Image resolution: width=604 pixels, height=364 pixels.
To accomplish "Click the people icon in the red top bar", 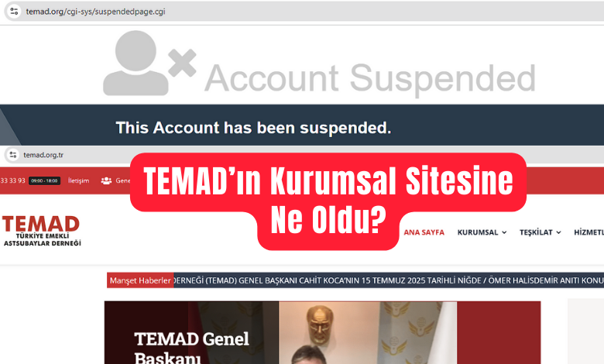I will click(106, 180).
